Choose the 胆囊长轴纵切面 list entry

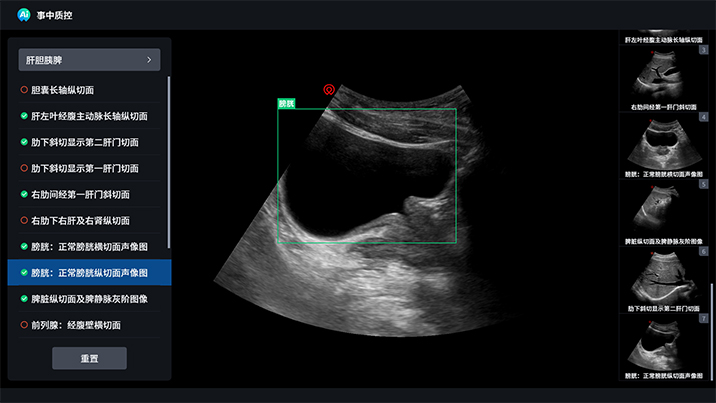pos(63,90)
